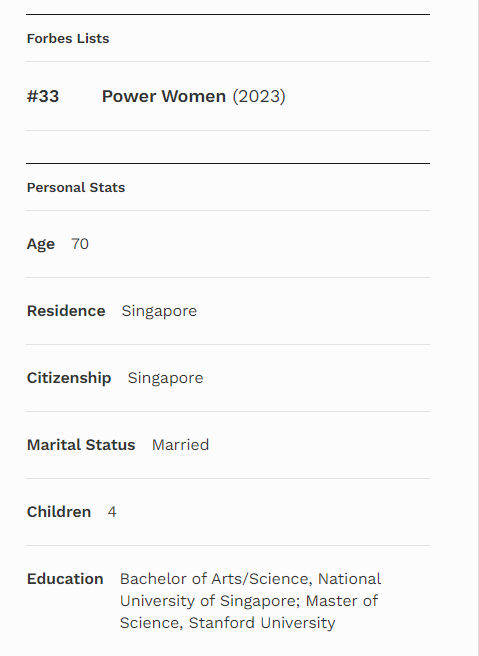Click the Residence label
Viewport: 479px width, 656px height.
coord(66,311)
